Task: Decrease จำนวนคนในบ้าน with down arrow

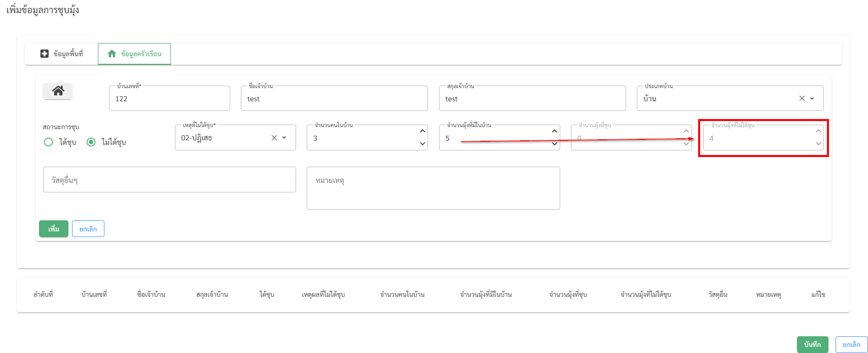Action: pos(422,144)
